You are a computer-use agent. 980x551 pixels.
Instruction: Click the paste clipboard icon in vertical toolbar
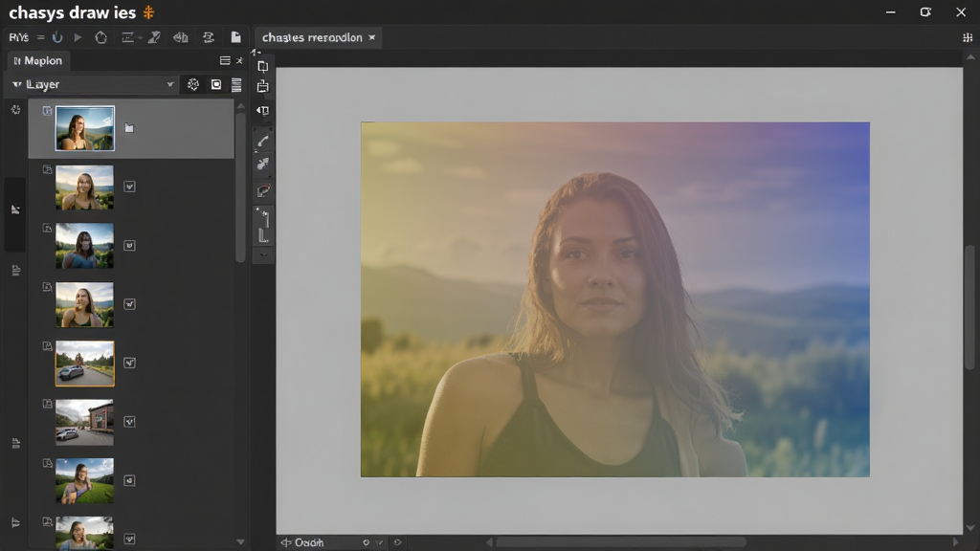tap(263, 86)
